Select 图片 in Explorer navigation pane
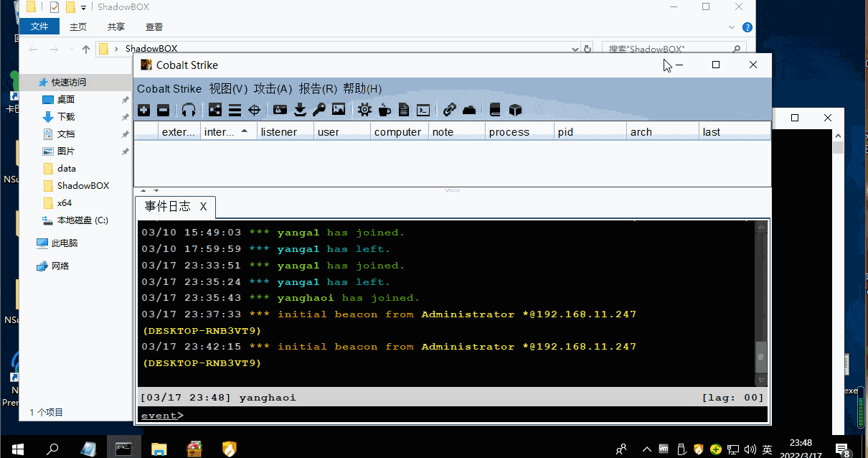This screenshot has height=458, width=868. tap(66, 151)
